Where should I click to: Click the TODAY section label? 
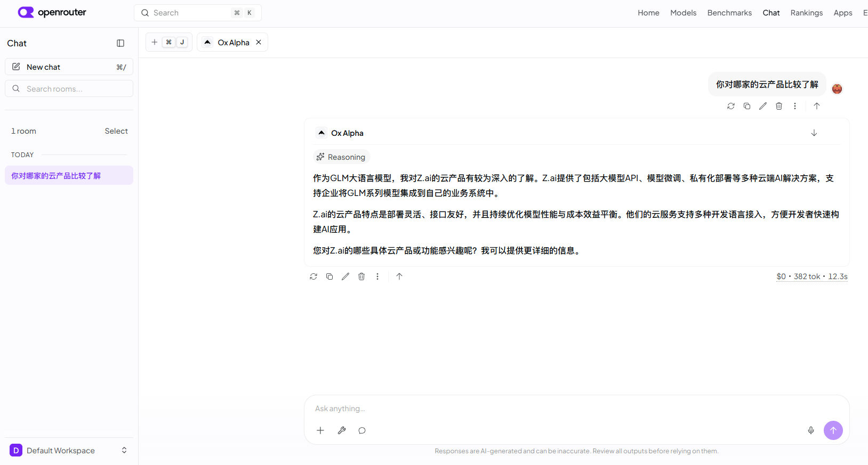click(22, 155)
